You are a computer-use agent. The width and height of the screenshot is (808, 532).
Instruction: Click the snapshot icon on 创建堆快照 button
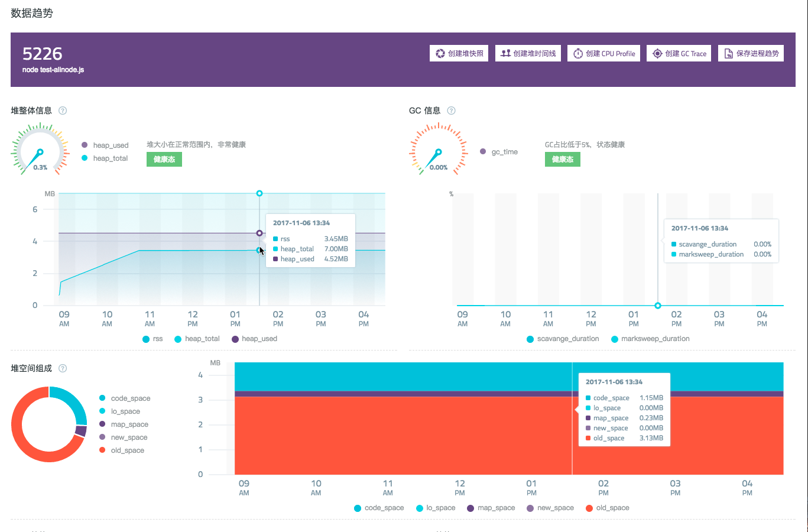pos(440,53)
